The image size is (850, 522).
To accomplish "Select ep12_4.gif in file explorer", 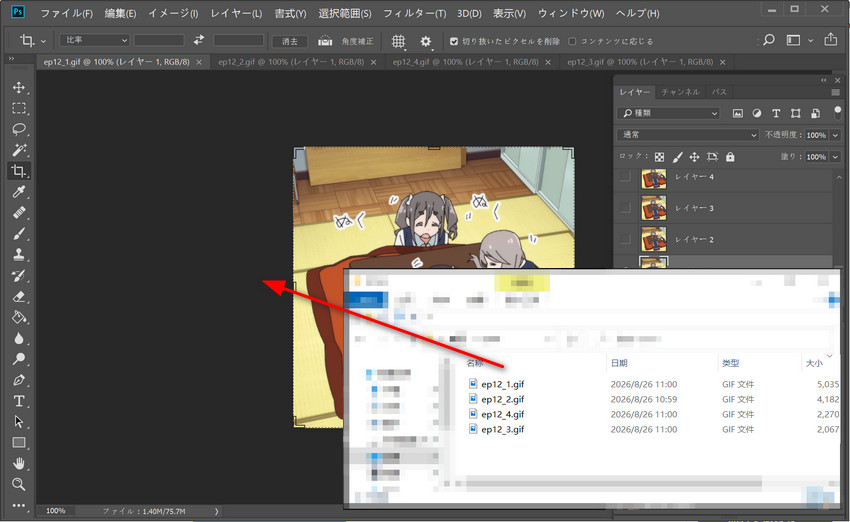I will pos(503,414).
